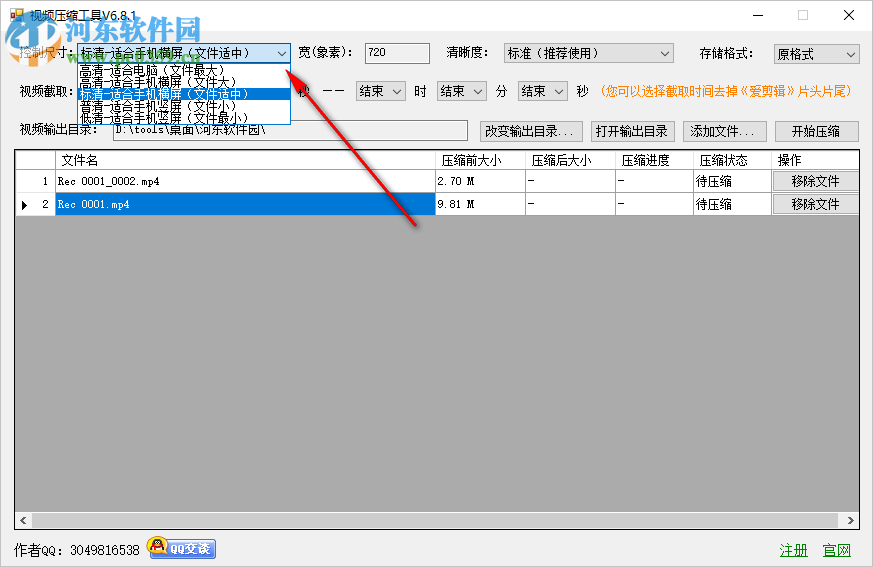Click the 宽(象素) width field showing 720
The width and height of the screenshot is (873, 567).
tap(397, 53)
